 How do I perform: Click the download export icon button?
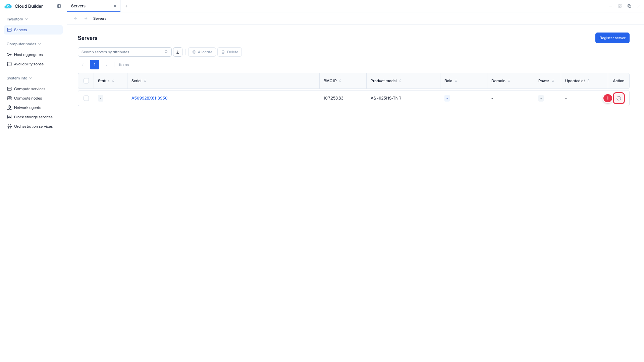[x=178, y=52]
